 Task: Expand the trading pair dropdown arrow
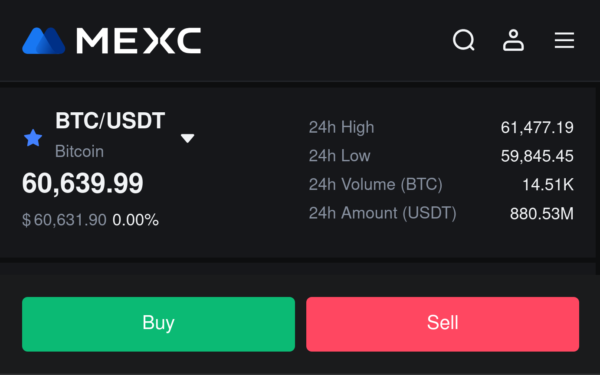click(188, 138)
